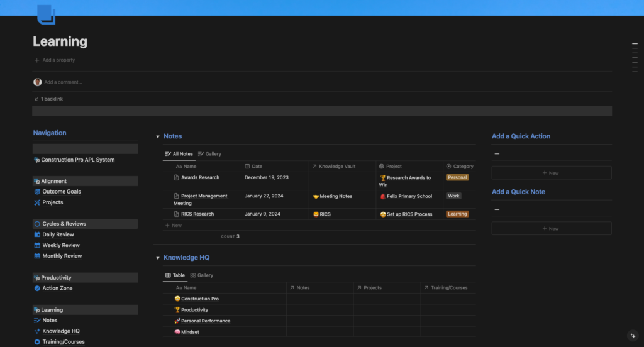Collapse the Notes section toggle
This screenshot has width=644, height=347.
(158, 136)
